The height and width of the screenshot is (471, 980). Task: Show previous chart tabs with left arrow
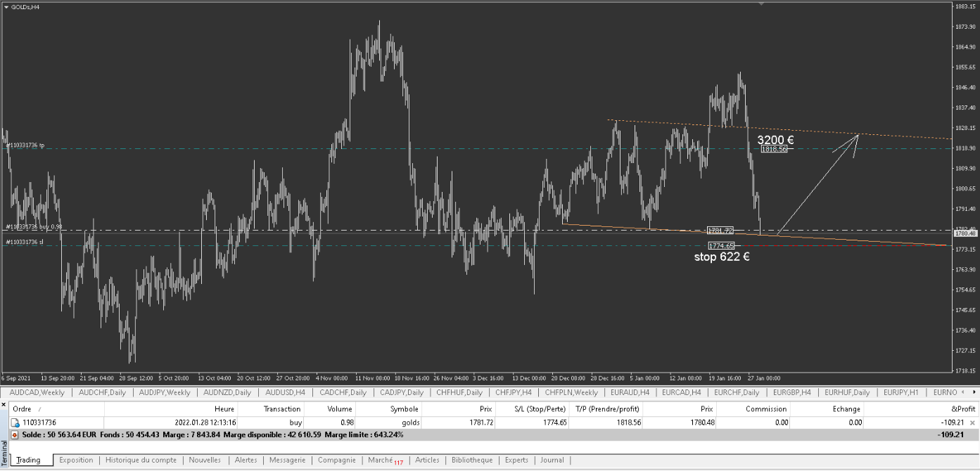(x=963, y=392)
